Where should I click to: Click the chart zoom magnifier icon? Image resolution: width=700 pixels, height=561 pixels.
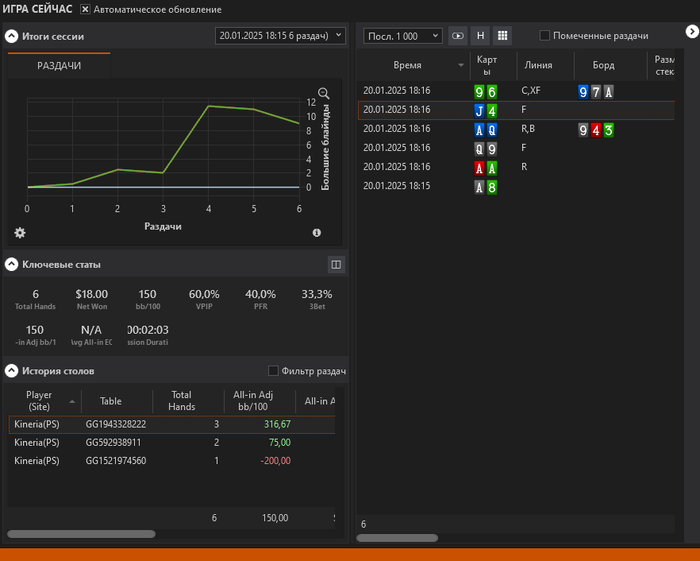[x=324, y=93]
